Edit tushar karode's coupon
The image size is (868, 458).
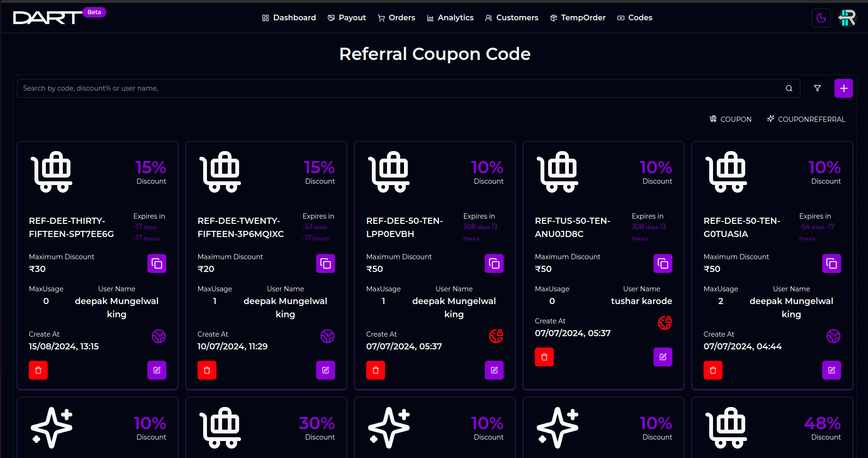point(663,357)
